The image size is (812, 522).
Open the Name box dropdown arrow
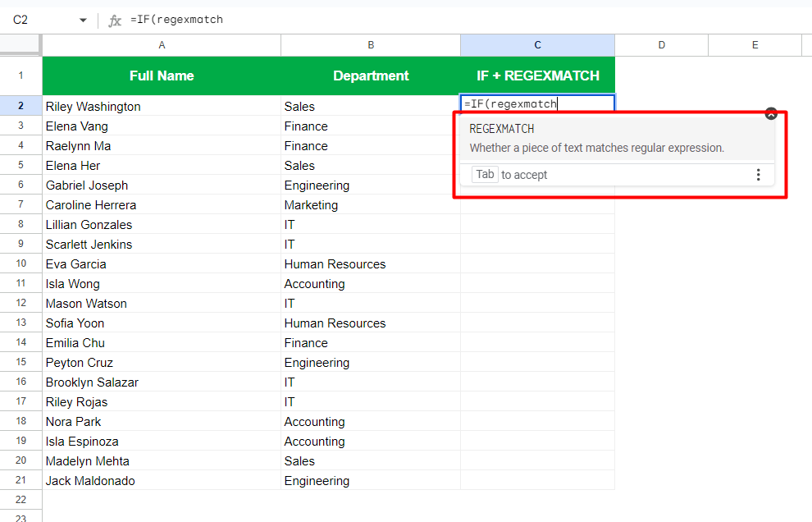[x=83, y=21]
